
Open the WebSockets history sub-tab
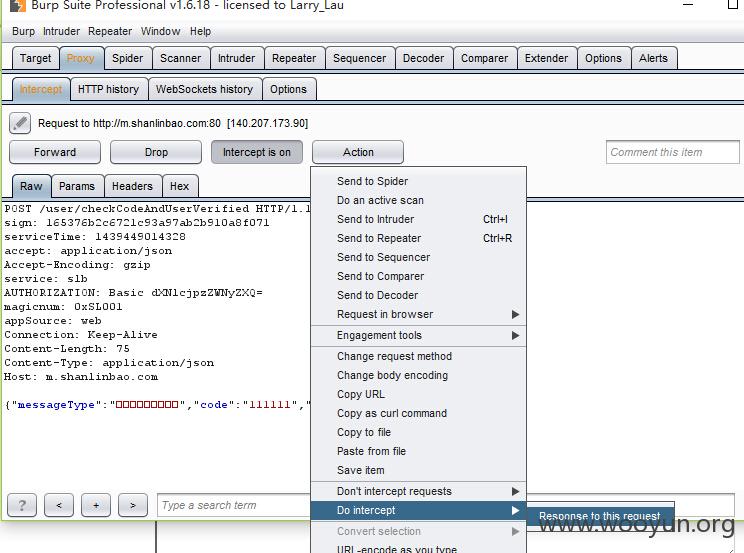205,89
